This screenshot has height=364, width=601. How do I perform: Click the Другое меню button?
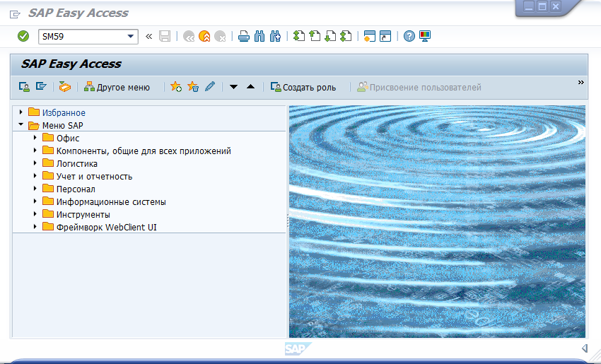pyautogui.click(x=117, y=87)
